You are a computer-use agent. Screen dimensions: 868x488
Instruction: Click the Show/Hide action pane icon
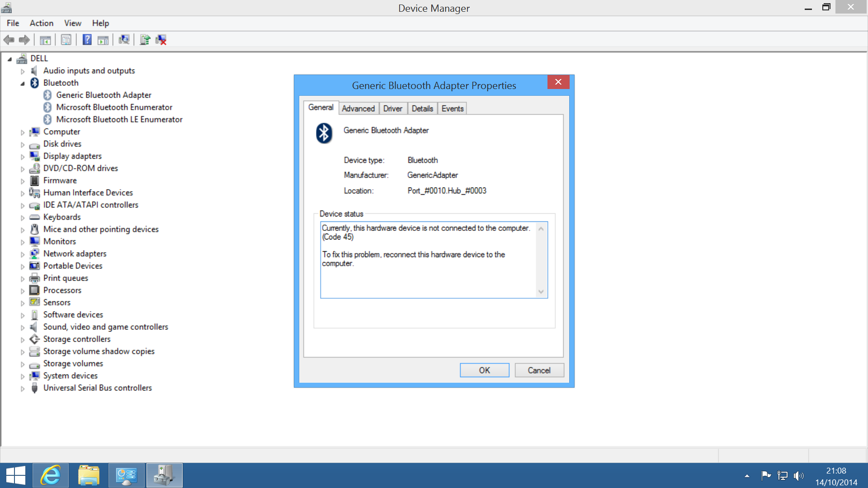[103, 40]
